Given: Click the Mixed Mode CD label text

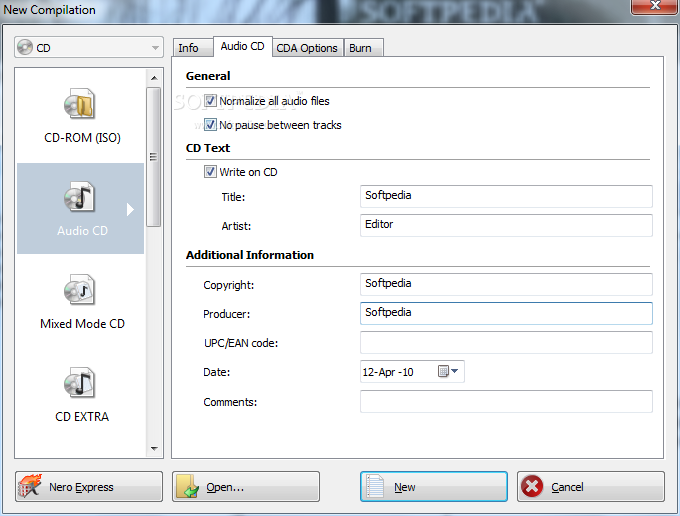Looking at the screenshot, I should (82, 323).
